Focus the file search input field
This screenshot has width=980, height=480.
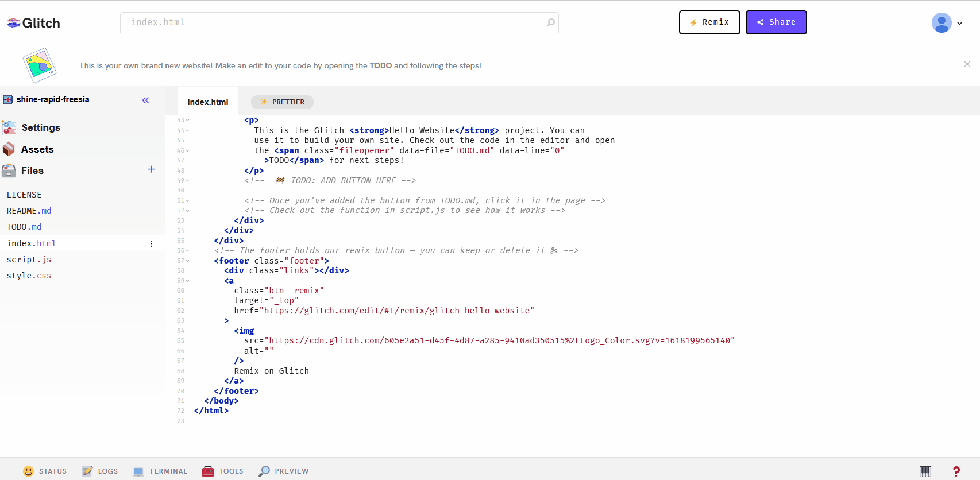333,22
